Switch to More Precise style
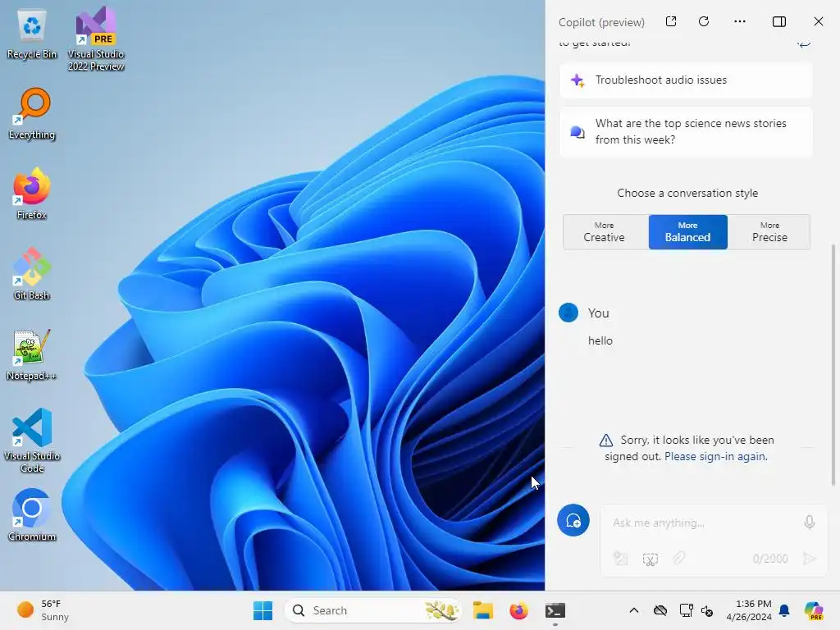Image resolution: width=840 pixels, height=630 pixels. [x=769, y=232]
